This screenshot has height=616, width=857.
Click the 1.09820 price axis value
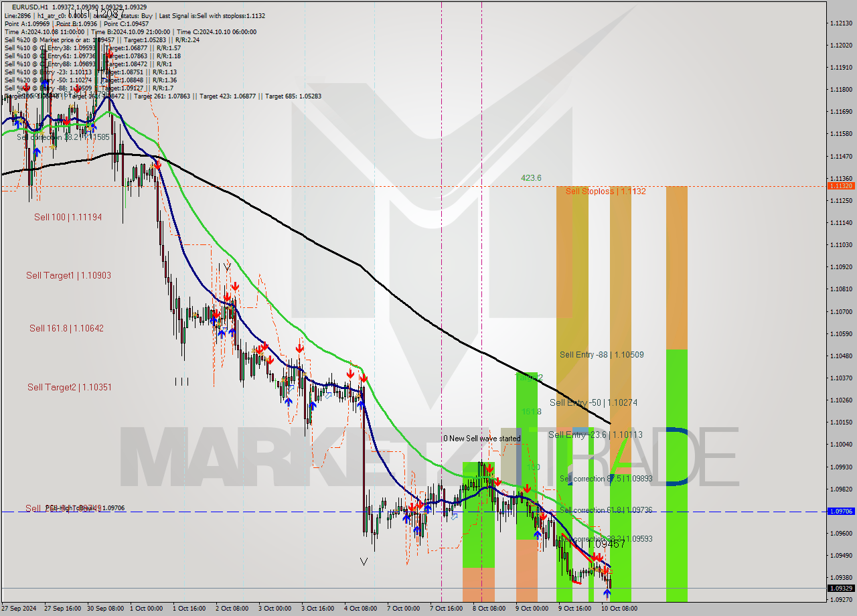[840, 489]
